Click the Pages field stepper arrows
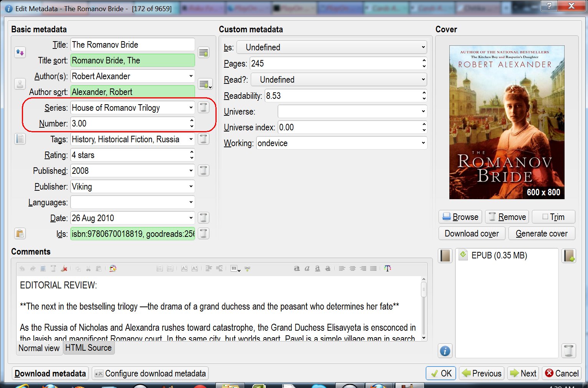 coord(424,63)
